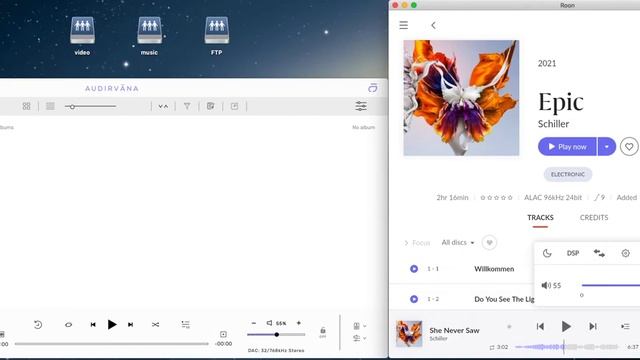This screenshot has width=640, height=360.
Task: Seek within the Roon waveform bar
Action: (x=567, y=347)
